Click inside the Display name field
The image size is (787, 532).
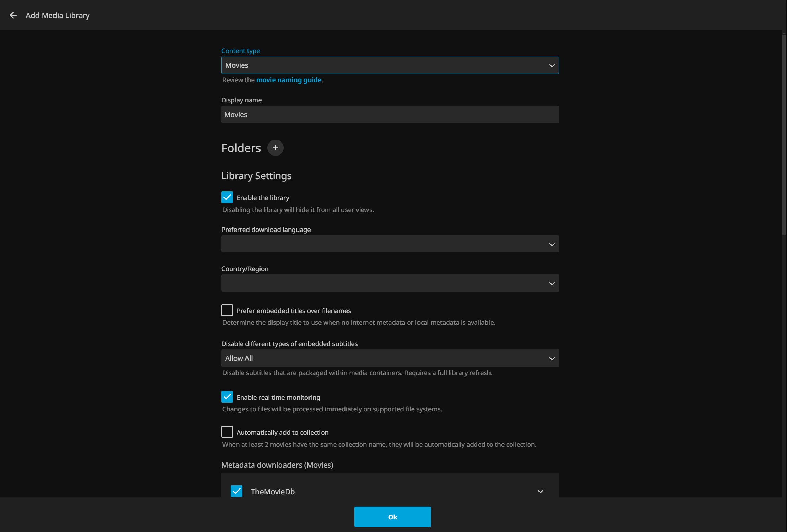coord(390,114)
